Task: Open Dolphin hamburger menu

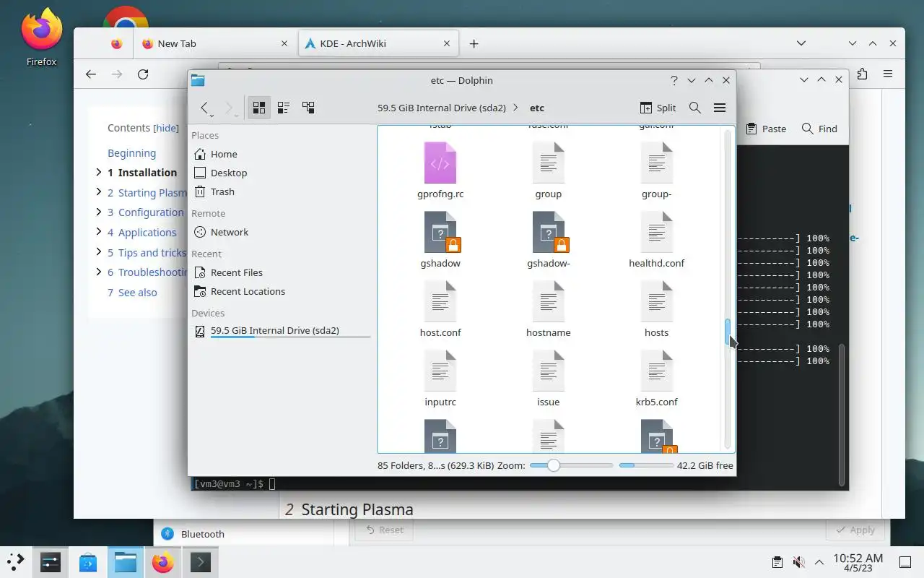Action: tap(720, 108)
